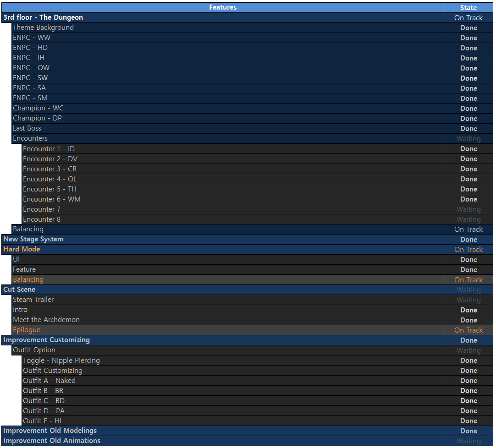Select the 'Outfit C - BD' cell
The width and height of the screenshot is (496, 448).
(x=233, y=401)
